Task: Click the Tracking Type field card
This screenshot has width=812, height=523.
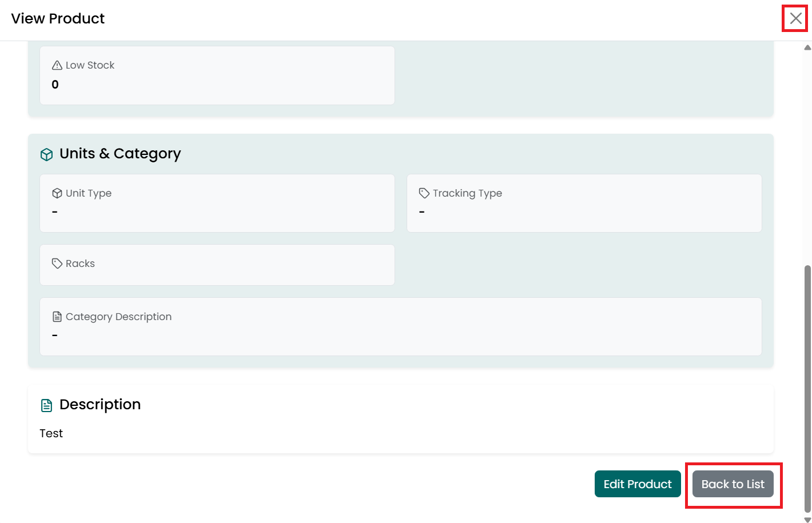Action: tap(584, 203)
